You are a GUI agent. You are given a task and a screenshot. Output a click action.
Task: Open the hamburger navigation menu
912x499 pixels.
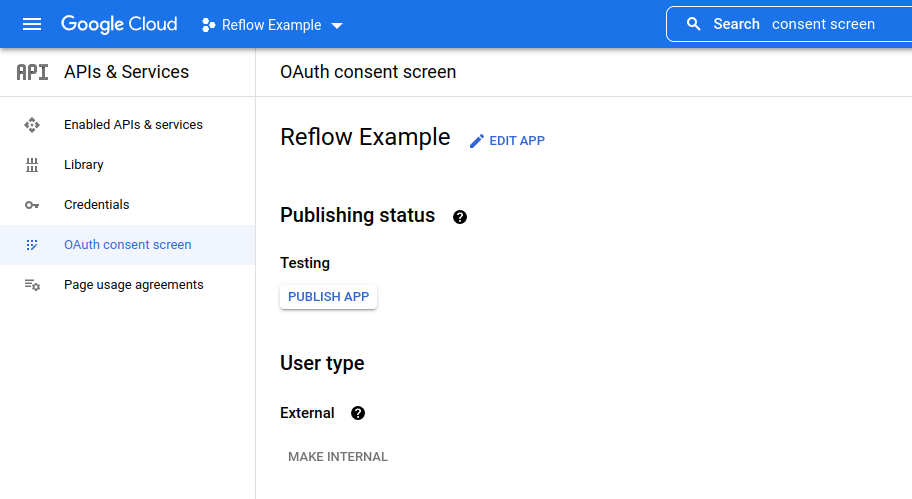pos(32,24)
